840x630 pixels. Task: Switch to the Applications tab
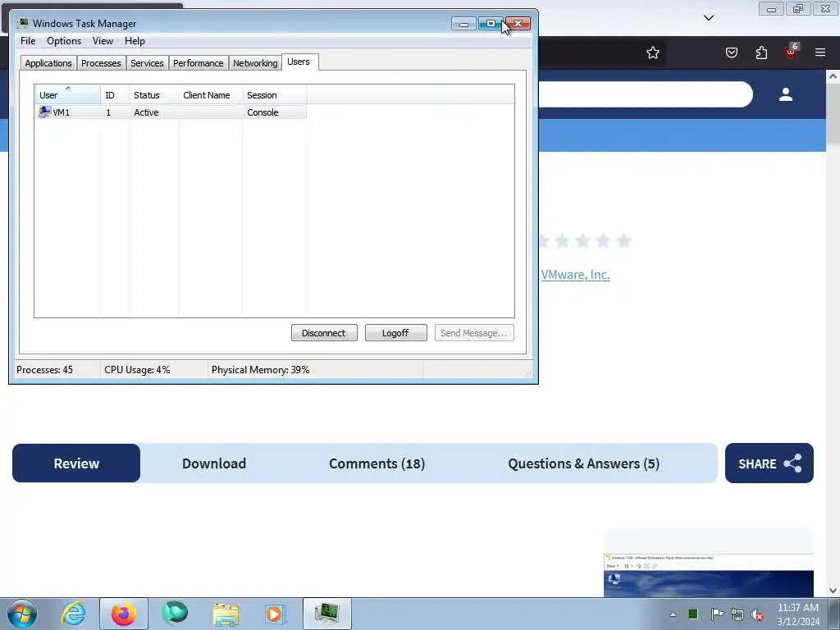[48, 62]
